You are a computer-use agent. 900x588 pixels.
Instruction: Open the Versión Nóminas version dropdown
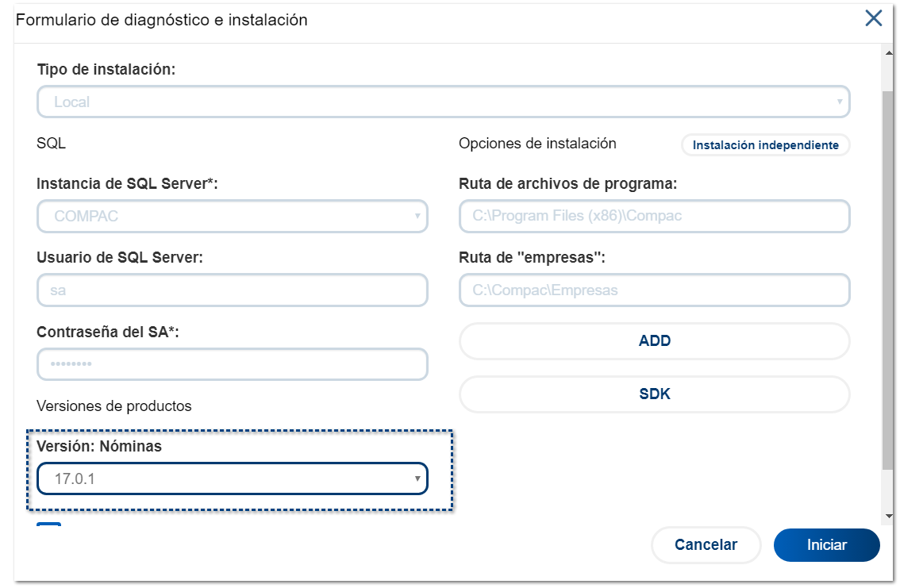tap(232, 478)
